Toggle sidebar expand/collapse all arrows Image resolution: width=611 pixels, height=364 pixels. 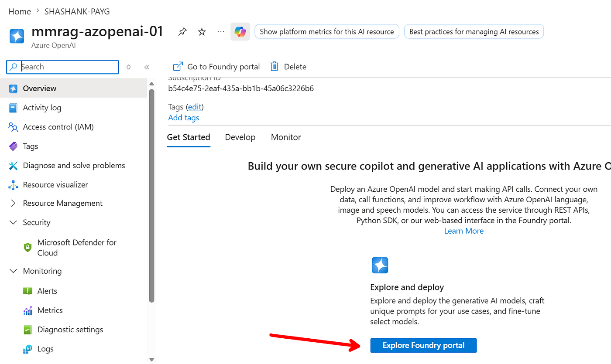click(128, 67)
